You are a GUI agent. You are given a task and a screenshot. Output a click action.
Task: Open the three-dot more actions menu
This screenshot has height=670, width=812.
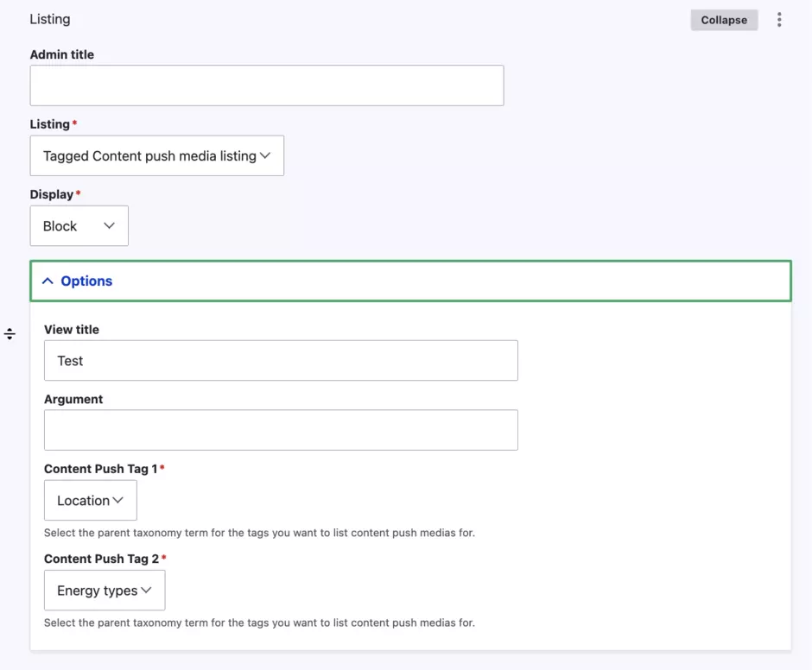click(x=779, y=20)
